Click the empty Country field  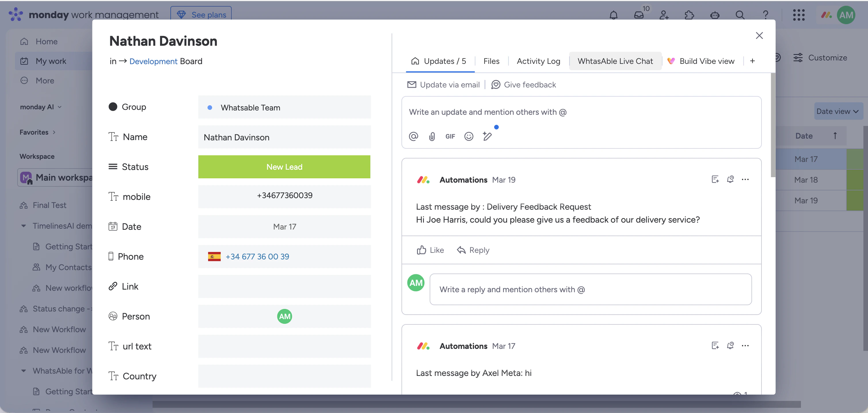(284, 376)
